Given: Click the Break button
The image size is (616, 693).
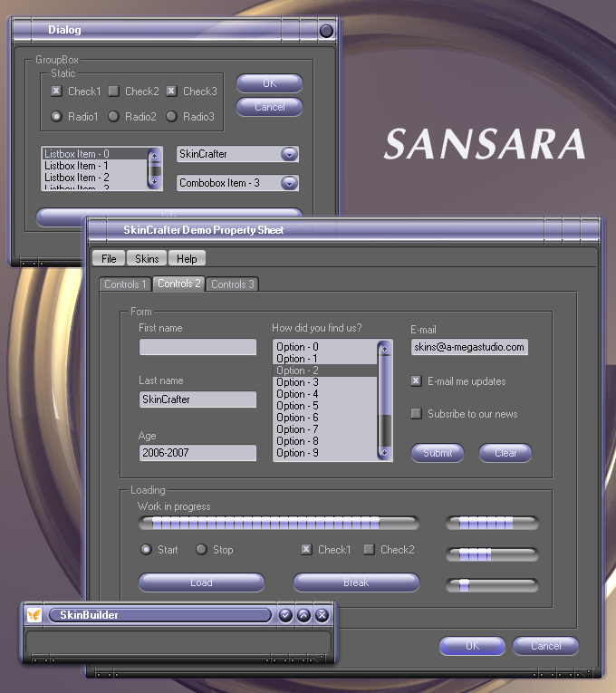Looking at the screenshot, I should coord(356,582).
